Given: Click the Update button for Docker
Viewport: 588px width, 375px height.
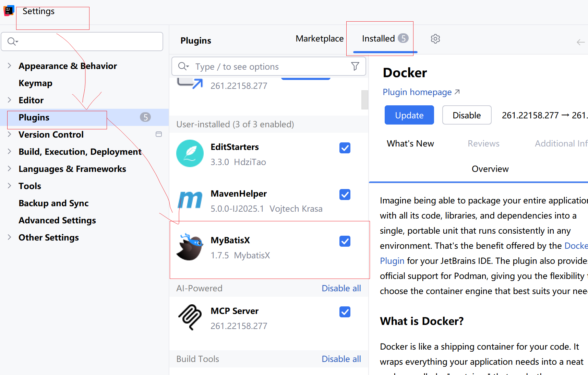Looking at the screenshot, I should pyautogui.click(x=409, y=115).
